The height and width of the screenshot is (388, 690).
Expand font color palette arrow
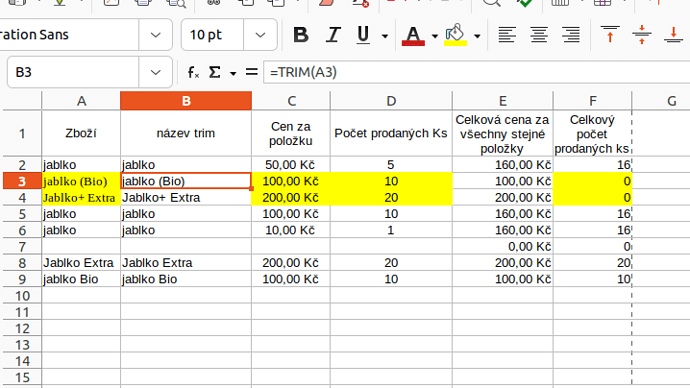click(x=435, y=36)
